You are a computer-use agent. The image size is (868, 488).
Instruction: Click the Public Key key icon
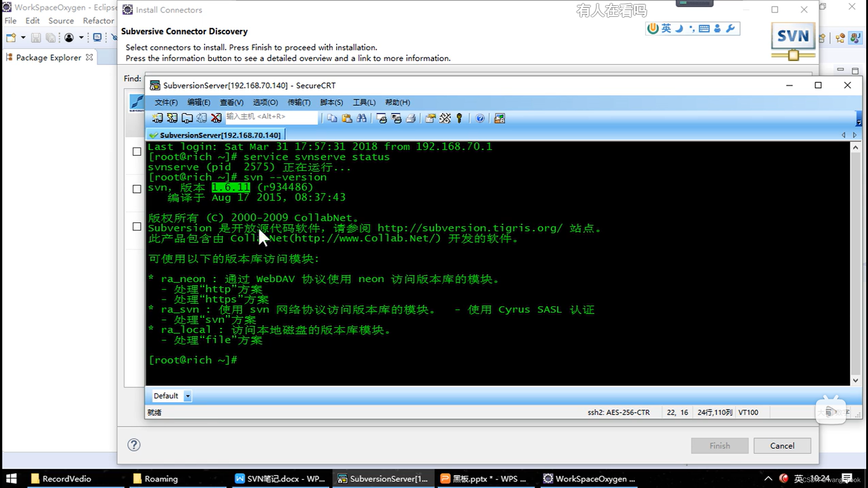(459, 118)
